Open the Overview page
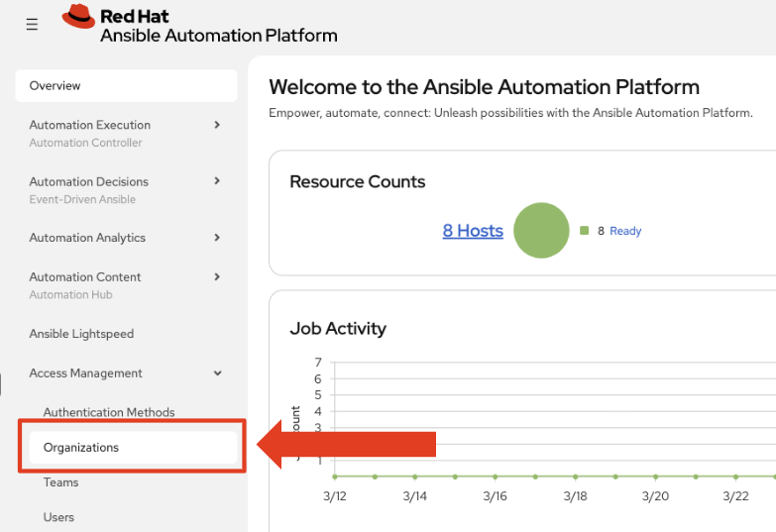The height and width of the screenshot is (532, 776). point(126,85)
